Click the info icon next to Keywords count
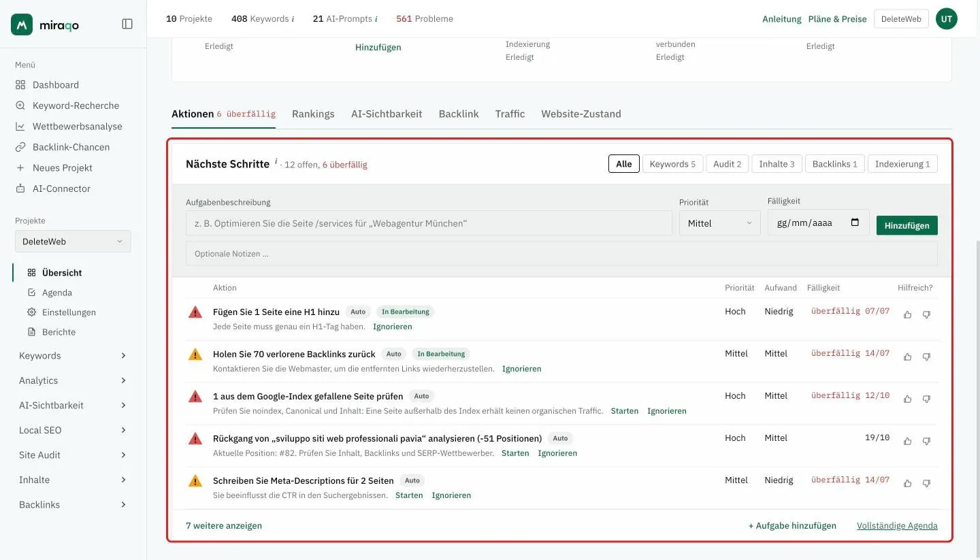 293,19
